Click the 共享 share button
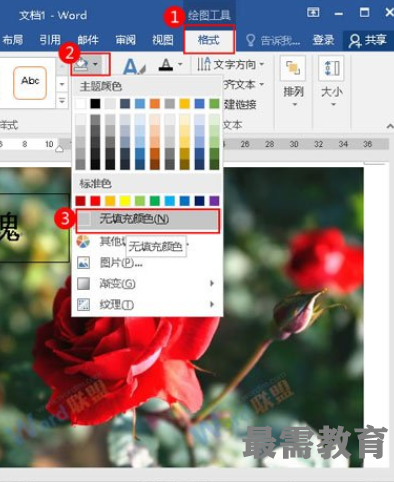Screen dimensions: 394x482 (368, 40)
